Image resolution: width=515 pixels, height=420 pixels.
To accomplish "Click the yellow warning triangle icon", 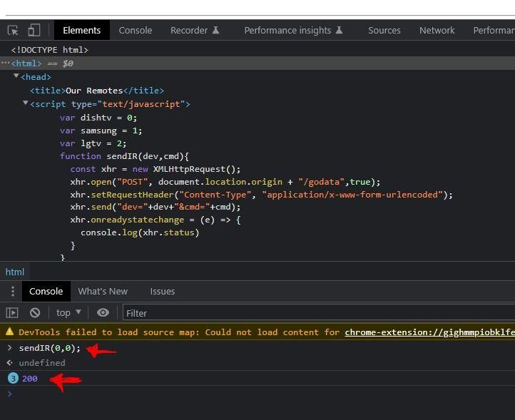I will click(9, 332).
